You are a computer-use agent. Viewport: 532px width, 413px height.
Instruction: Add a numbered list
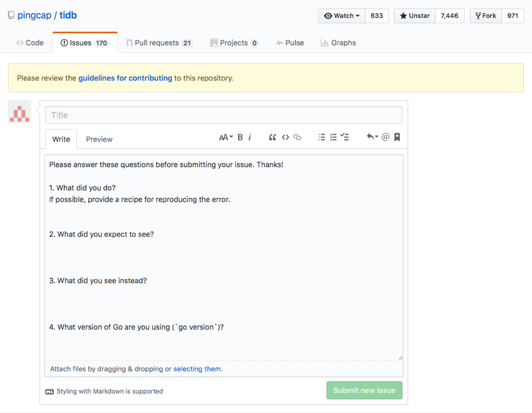(333, 137)
